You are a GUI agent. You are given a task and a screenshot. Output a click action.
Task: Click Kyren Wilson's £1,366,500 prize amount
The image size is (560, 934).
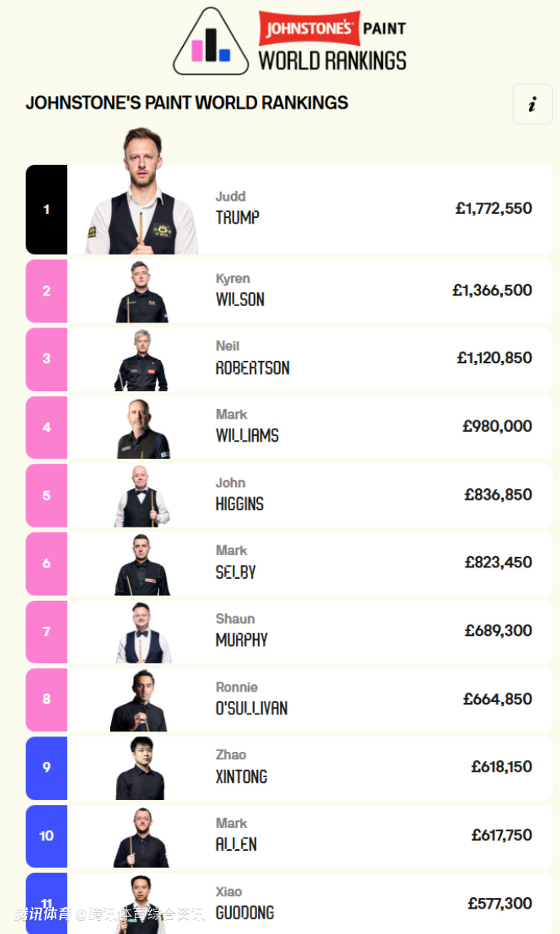(x=491, y=290)
